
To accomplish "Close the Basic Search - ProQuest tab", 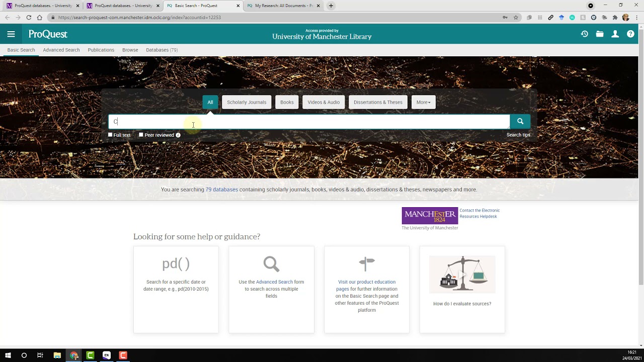I will 238,6.
